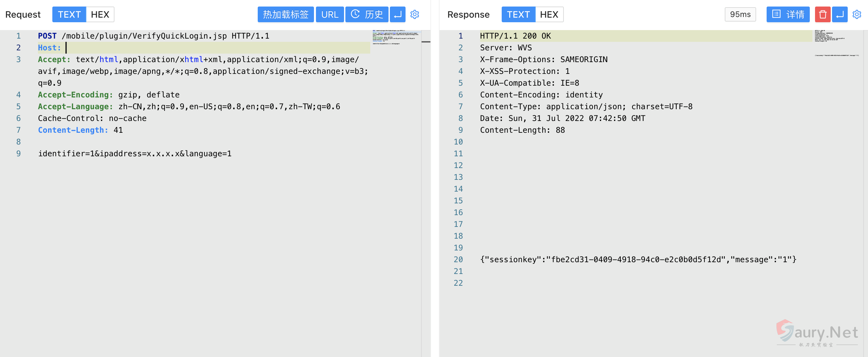Select TEXT mode in Response panel
This screenshot has height=357, width=868.
518,14
